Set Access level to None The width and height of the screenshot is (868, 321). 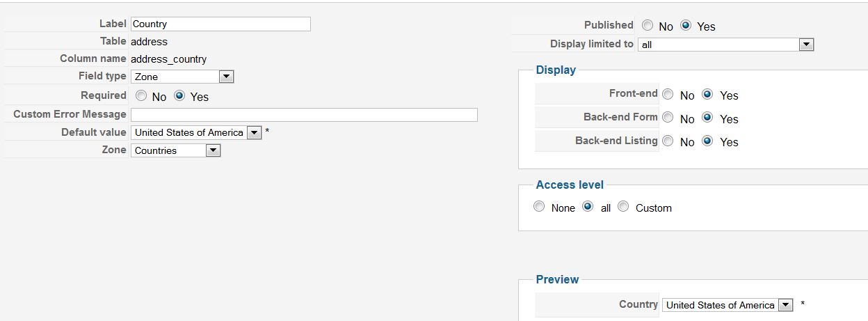click(539, 207)
